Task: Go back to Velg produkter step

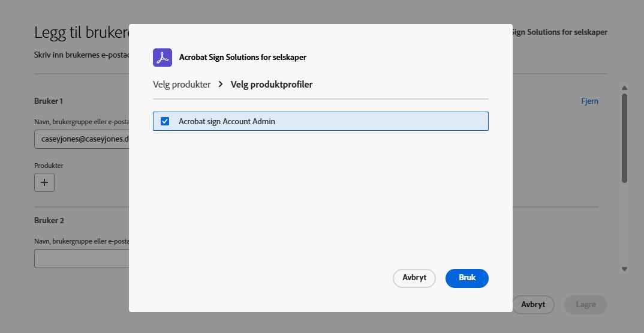Action: [182, 85]
